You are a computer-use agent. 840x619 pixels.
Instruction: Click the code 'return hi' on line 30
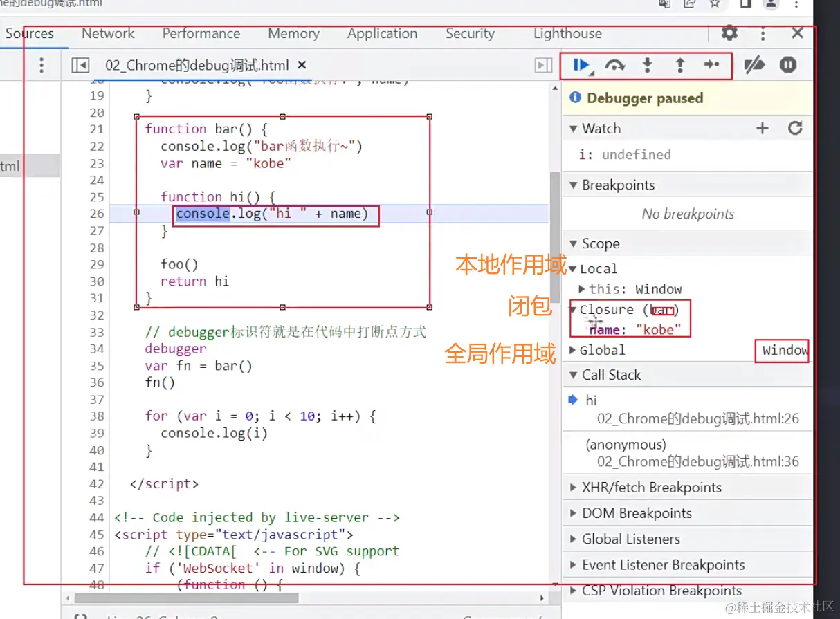click(195, 281)
